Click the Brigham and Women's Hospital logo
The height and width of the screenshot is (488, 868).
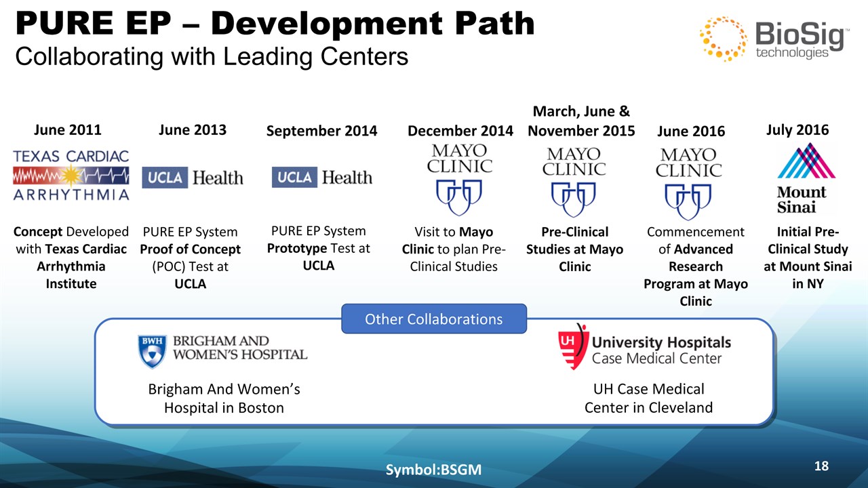coord(222,350)
